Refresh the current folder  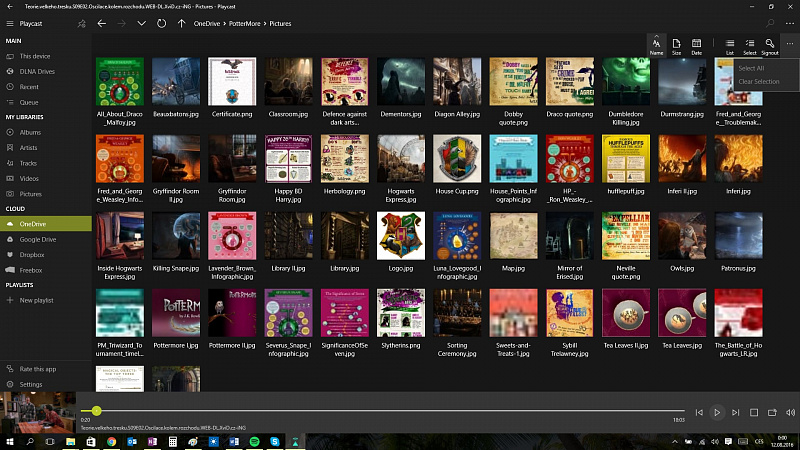(161, 23)
